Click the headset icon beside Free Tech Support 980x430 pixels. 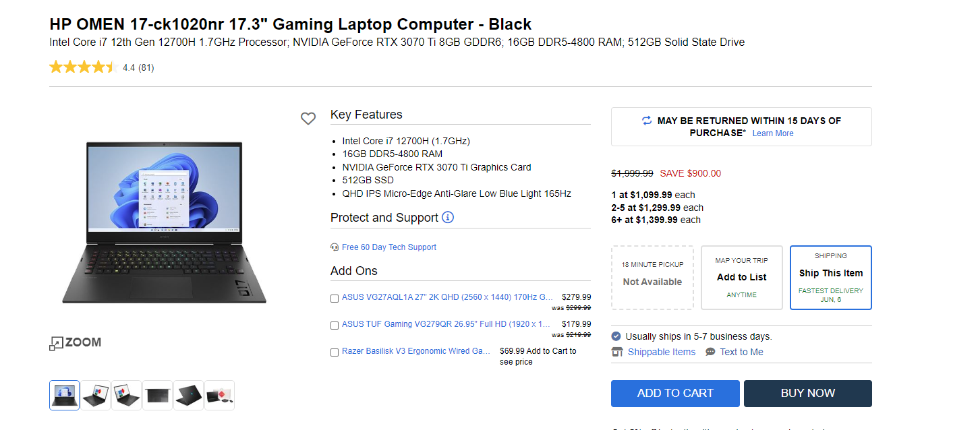click(x=335, y=247)
